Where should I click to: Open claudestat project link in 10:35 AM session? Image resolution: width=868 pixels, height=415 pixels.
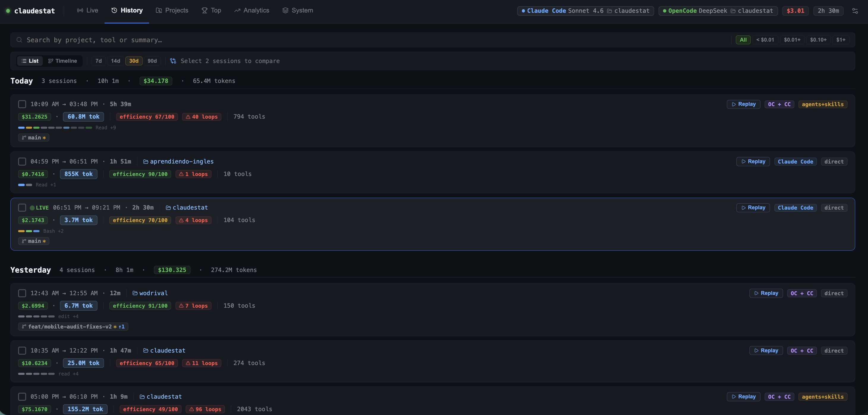[164, 350]
